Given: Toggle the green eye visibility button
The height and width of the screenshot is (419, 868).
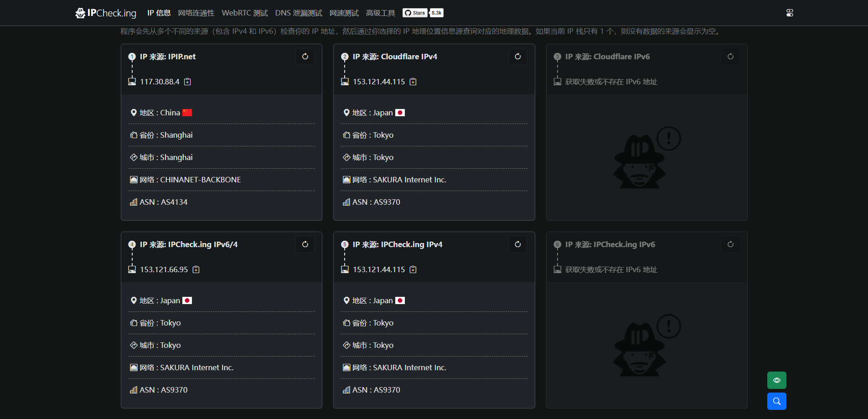Looking at the screenshot, I should (776, 380).
